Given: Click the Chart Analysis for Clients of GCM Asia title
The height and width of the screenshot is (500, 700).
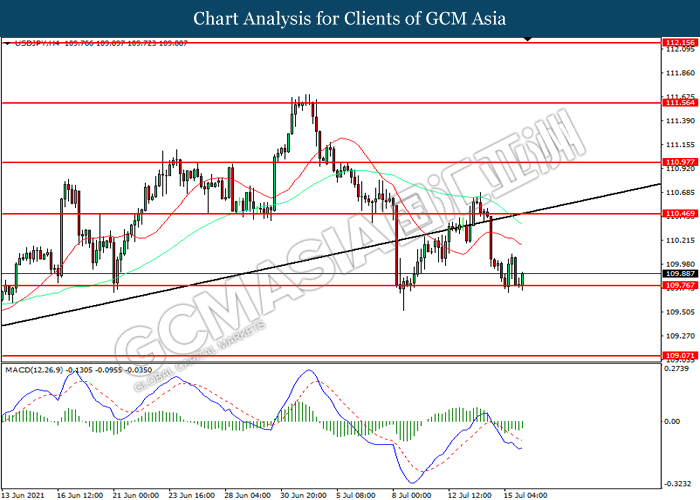Looking at the screenshot, I should coord(350,19).
